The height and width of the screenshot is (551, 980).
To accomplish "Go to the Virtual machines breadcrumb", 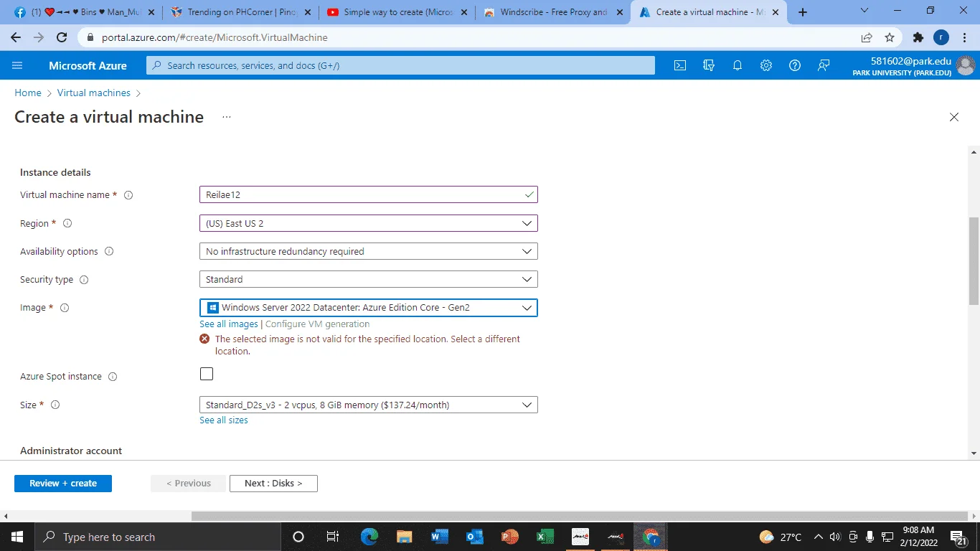I will tap(94, 93).
